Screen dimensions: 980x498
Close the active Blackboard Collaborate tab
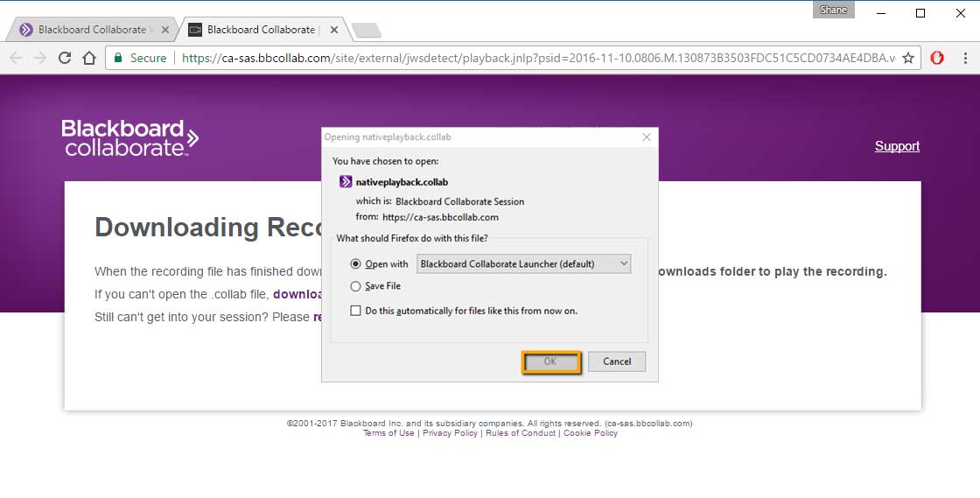click(334, 30)
